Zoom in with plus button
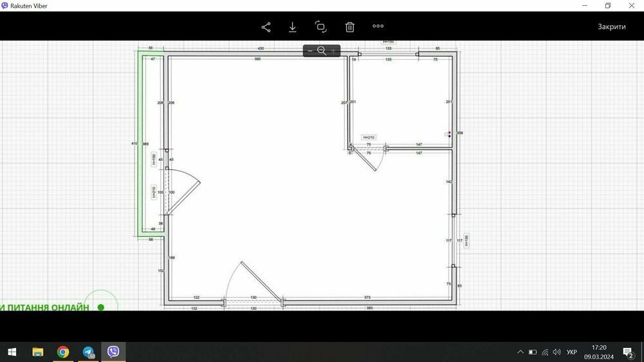 pyautogui.click(x=333, y=50)
